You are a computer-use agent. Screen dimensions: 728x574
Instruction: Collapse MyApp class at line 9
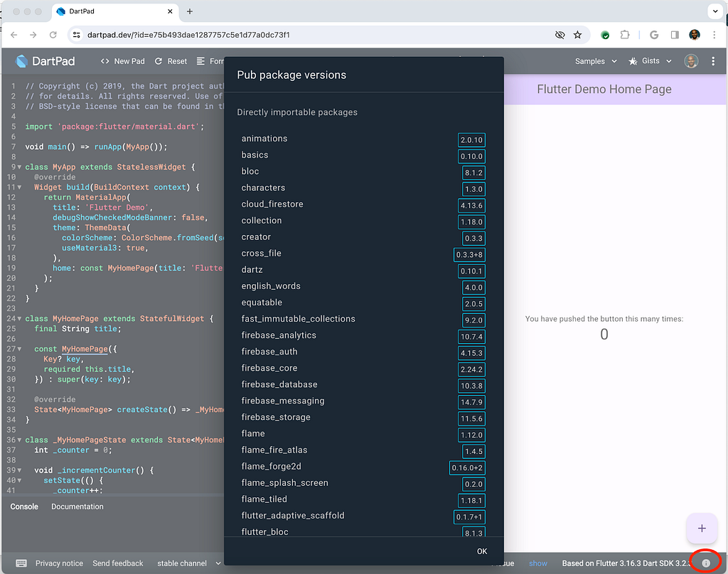coord(19,168)
